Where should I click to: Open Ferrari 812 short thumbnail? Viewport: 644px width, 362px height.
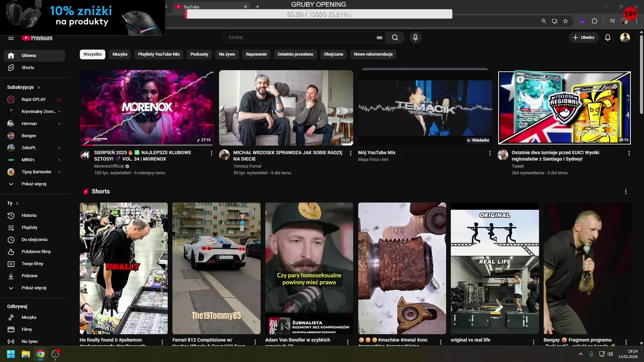click(216, 268)
